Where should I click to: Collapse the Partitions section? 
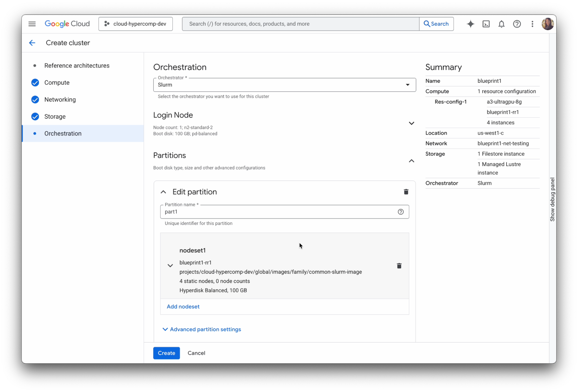[411, 161]
